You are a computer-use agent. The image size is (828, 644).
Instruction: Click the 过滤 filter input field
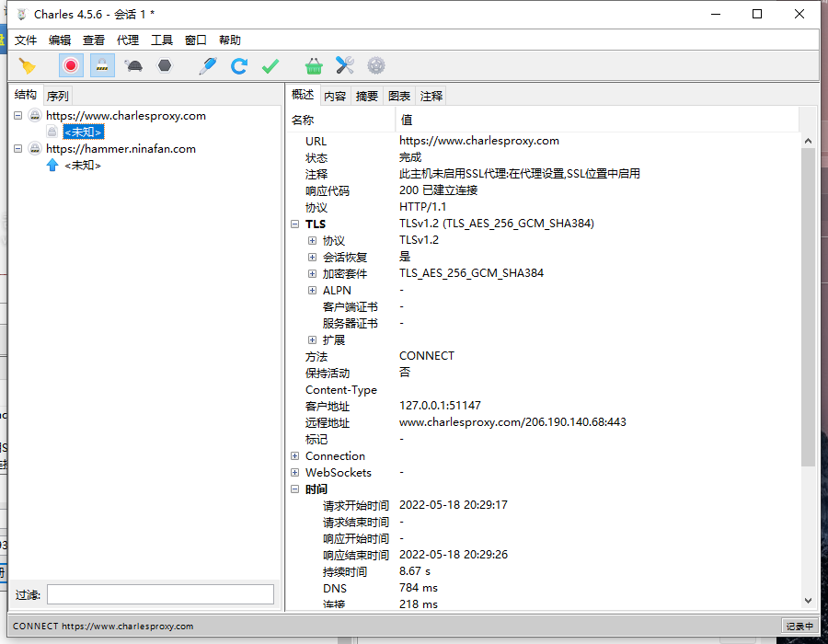160,594
